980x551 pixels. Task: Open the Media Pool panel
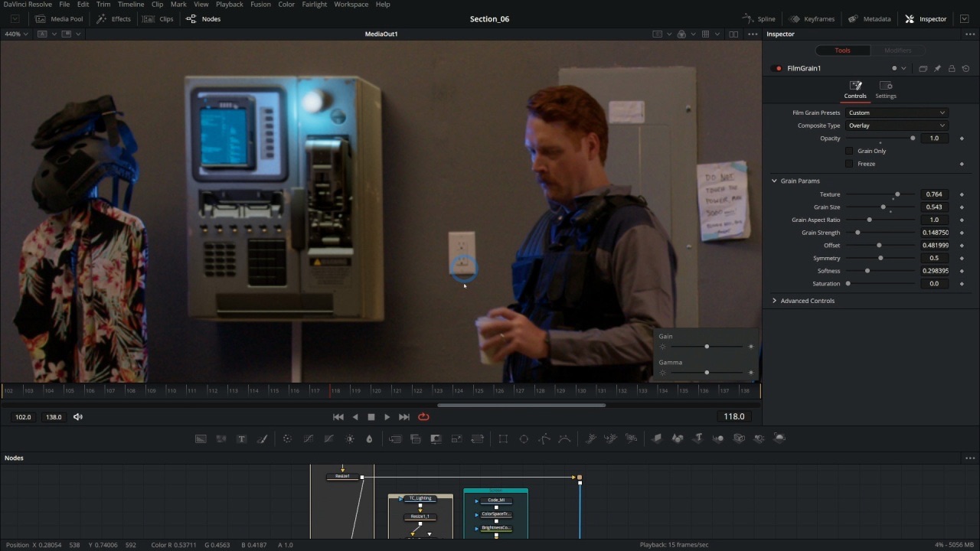[60, 19]
